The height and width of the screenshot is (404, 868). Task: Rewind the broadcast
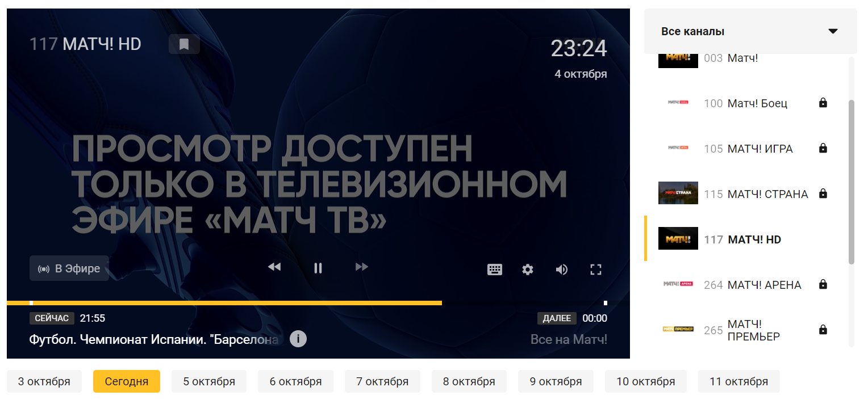tap(274, 267)
